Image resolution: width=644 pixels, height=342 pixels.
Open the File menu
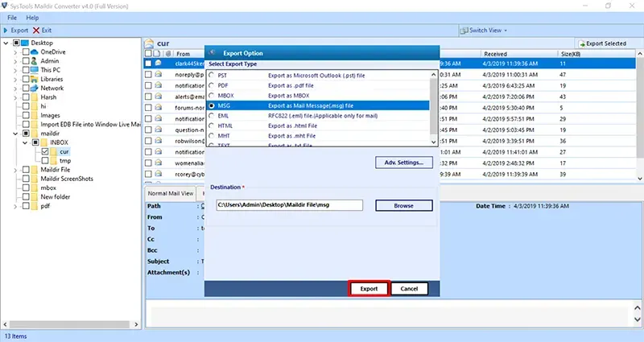pos(12,18)
